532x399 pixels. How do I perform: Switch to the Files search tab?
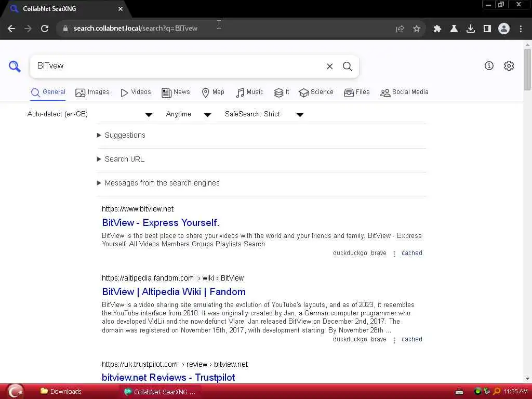click(356, 92)
